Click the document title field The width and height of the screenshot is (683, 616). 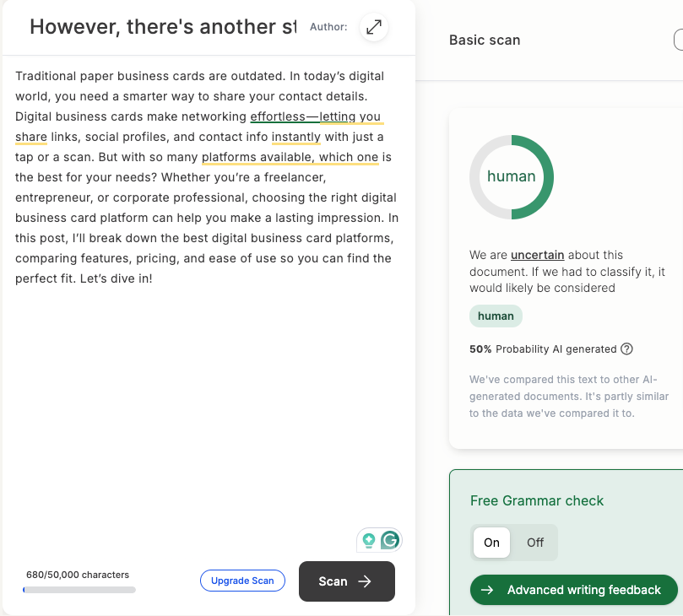coord(163,27)
